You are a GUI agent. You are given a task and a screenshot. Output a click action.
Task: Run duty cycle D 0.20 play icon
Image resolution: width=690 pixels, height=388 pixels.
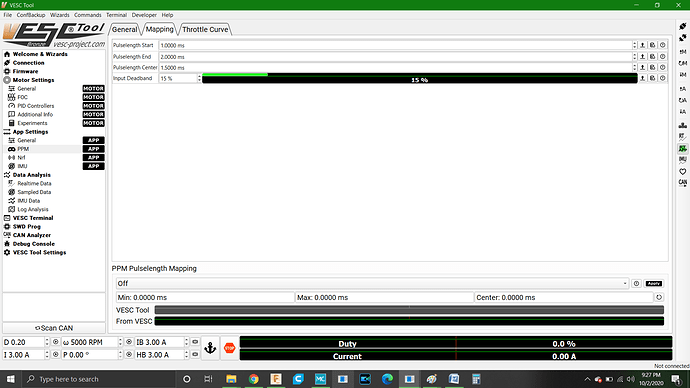(x=55, y=342)
